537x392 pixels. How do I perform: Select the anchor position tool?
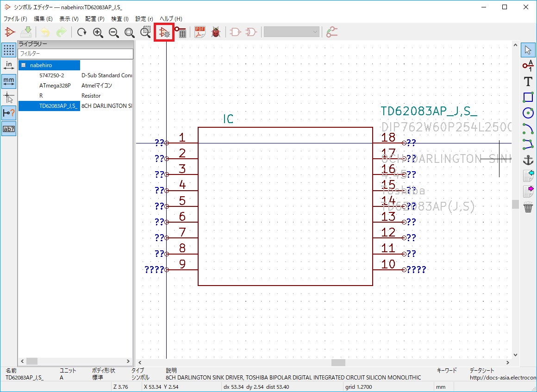[528, 160]
